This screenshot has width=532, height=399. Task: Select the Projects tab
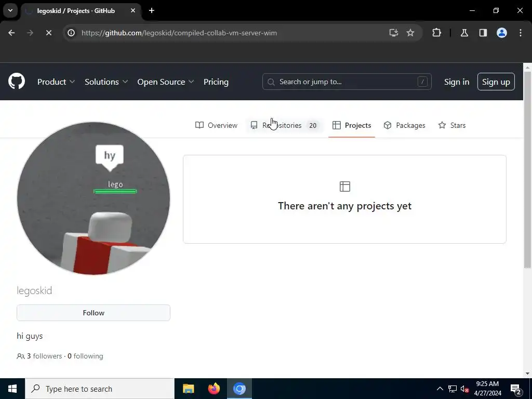click(352, 125)
